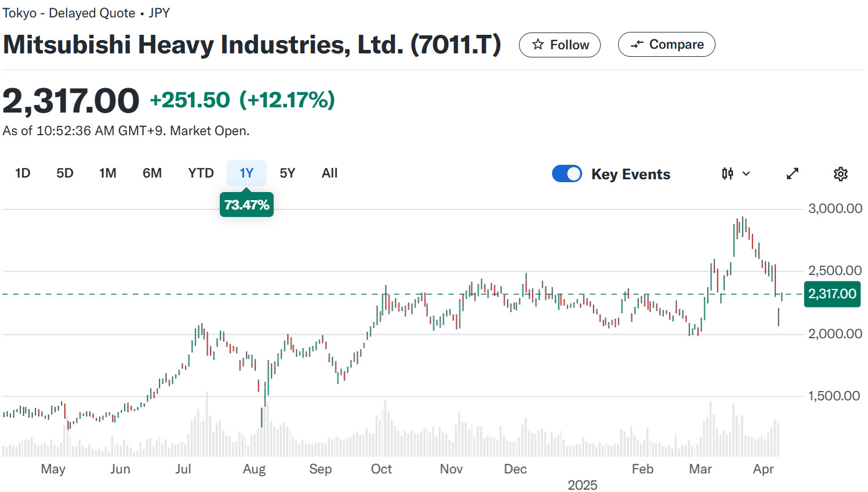
Task: Expand chart to full screen
Action: pyautogui.click(x=793, y=173)
